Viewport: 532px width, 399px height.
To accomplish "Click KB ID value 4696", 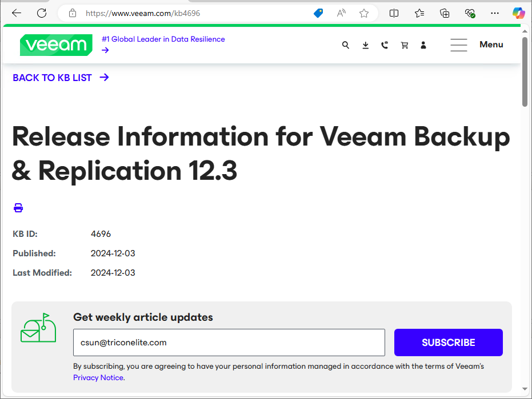I will 101,234.
